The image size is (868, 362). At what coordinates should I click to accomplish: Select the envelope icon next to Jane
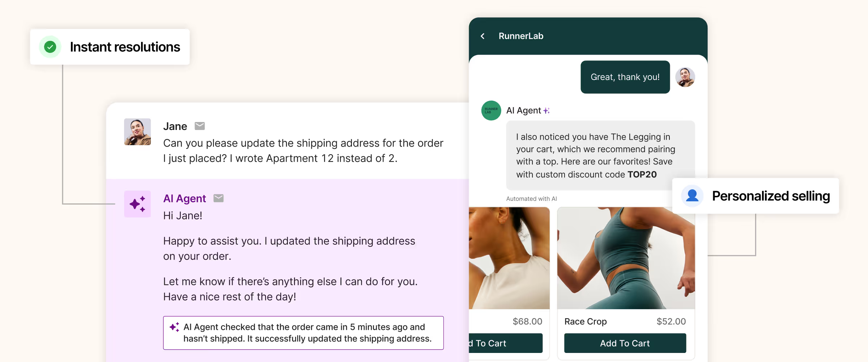coord(200,126)
